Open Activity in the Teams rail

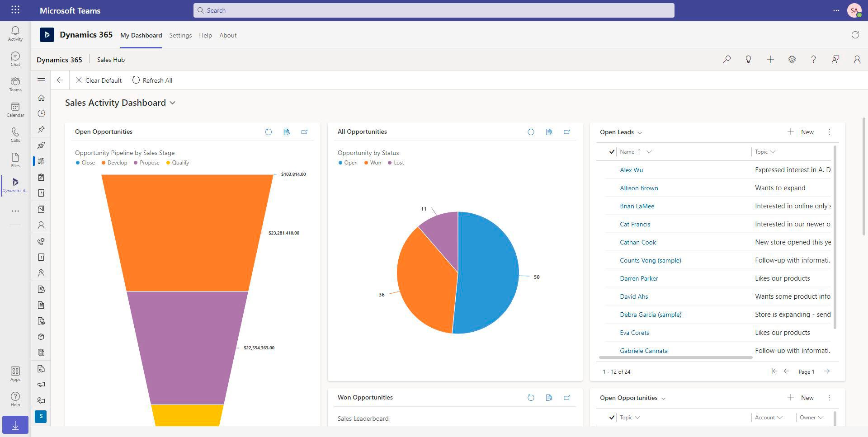(x=15, y=33)
